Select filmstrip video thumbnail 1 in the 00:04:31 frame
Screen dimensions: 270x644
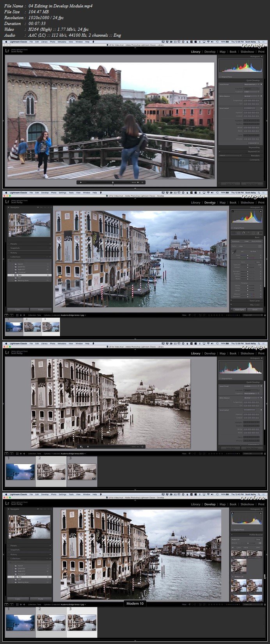point(20,472)
